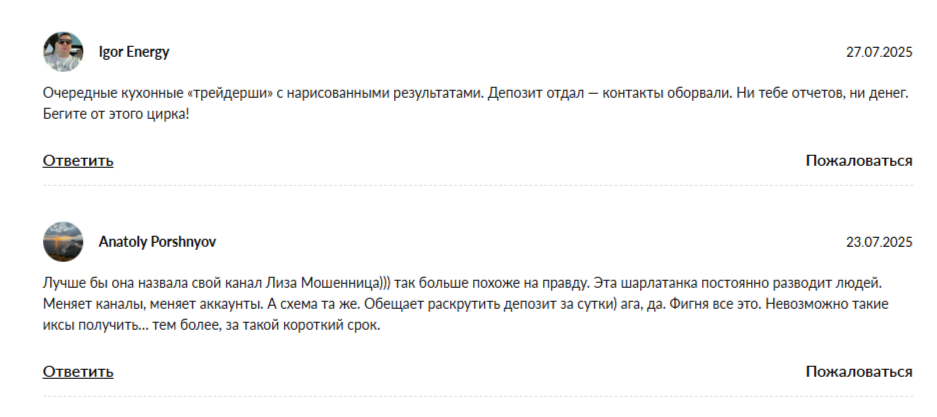Click the phrase "Бегите от этого цирка!"
Screen dimensions: 937x417
(116, 113)
